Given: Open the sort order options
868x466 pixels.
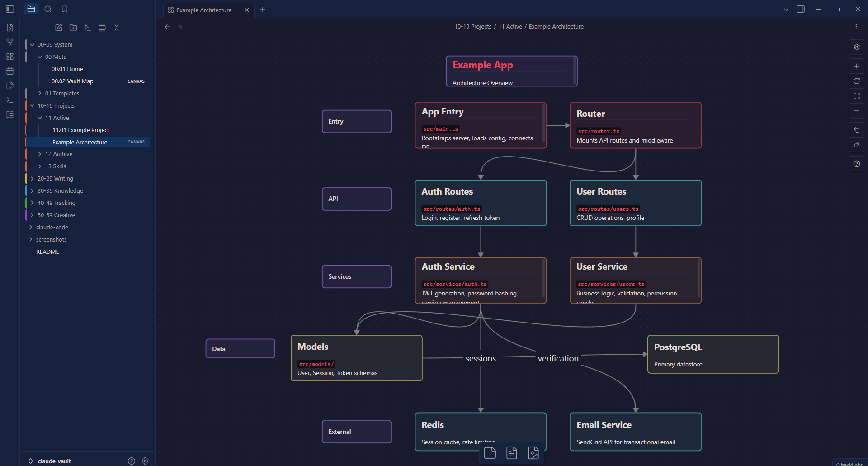Looking at the screenshot, I should 88,28.
